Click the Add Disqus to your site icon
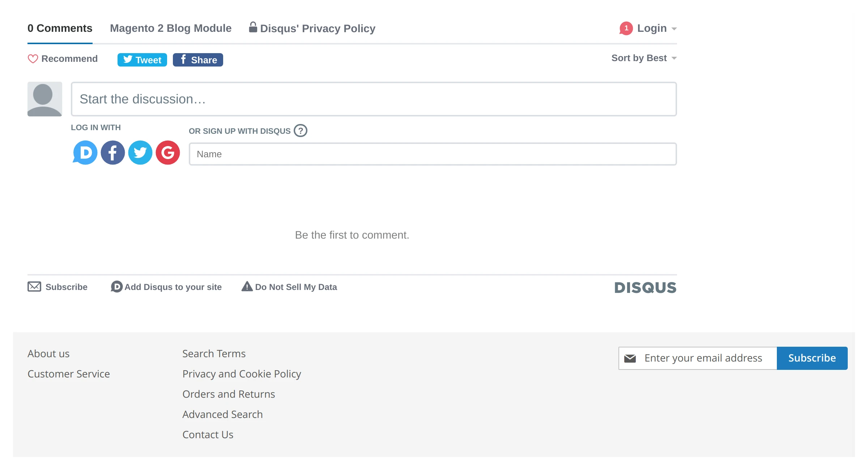 click(116, 287)
